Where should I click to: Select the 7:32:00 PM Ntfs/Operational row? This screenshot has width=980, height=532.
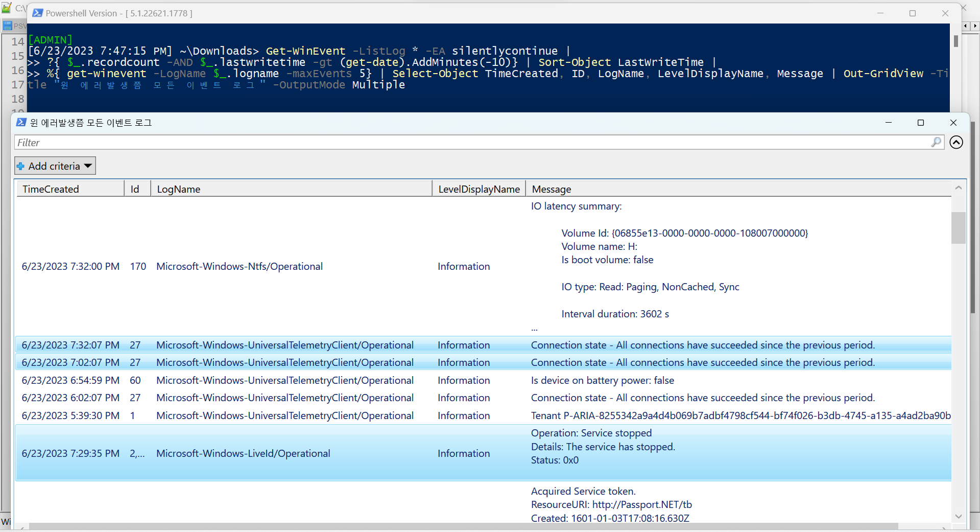(483, 266)
